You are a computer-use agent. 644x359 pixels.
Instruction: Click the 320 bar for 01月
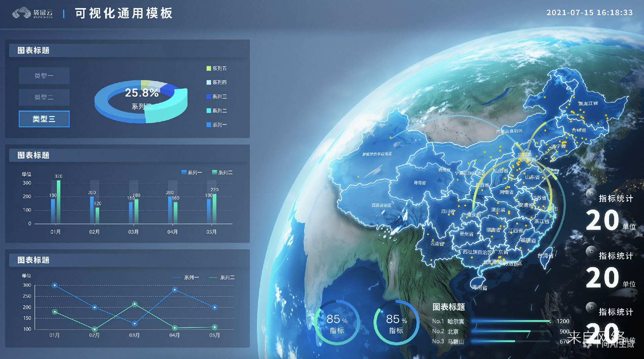coord(59,201)
